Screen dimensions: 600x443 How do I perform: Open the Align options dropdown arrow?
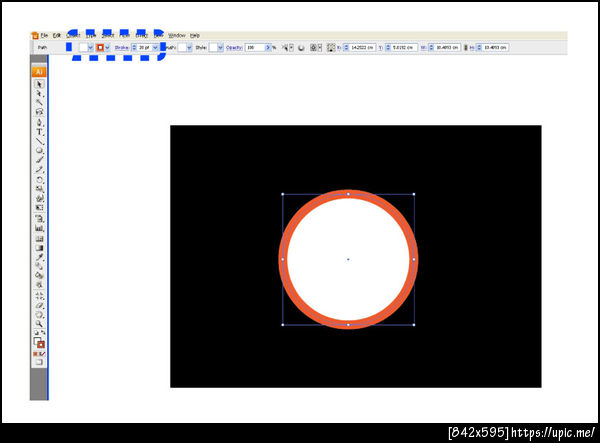coord(320,48)
